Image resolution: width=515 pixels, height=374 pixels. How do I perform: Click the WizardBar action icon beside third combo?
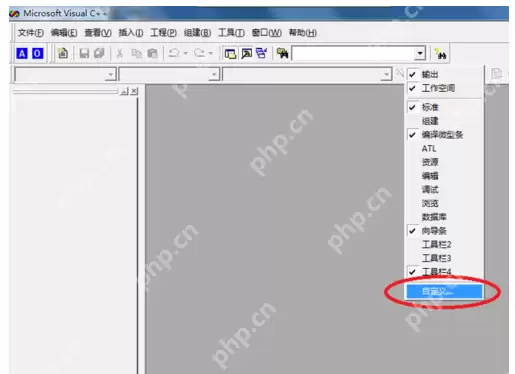400,73
